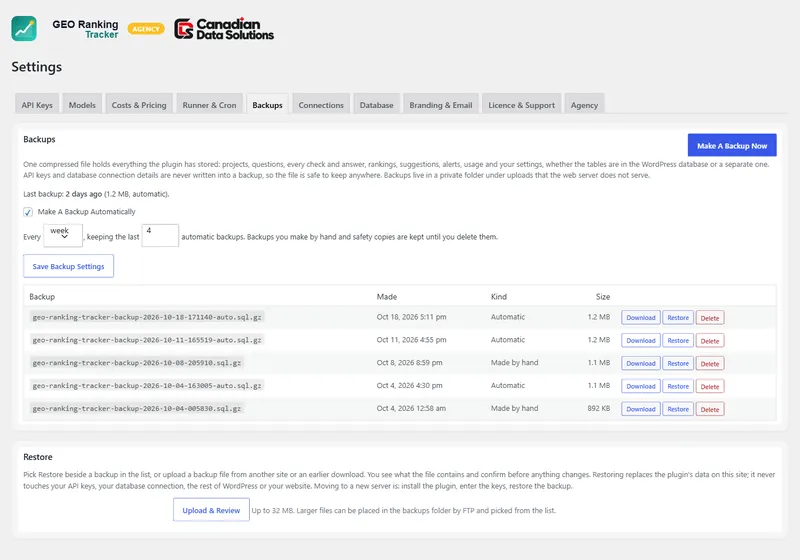Restore the Oct 8, 2026 8:59 pm backup

coord(678,363)
